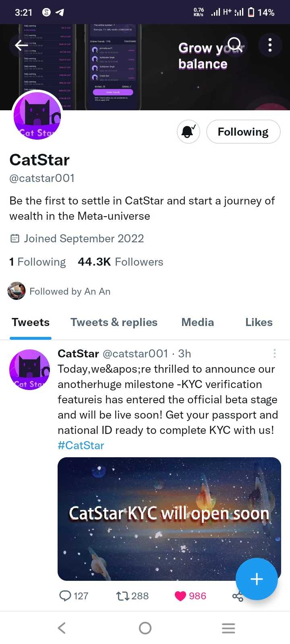Open the 1 Following list
The height and width of the screenshot is (644, 290).
click(x=37, y=262)
